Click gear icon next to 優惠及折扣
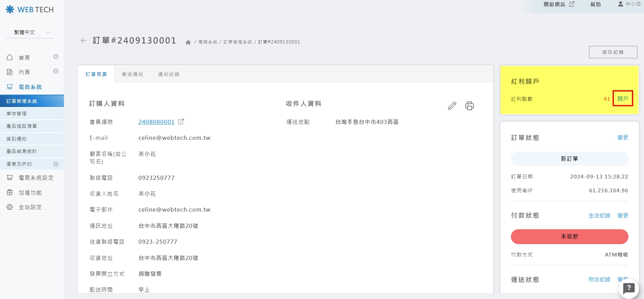 pyautogui.click(x=56, y=164)
